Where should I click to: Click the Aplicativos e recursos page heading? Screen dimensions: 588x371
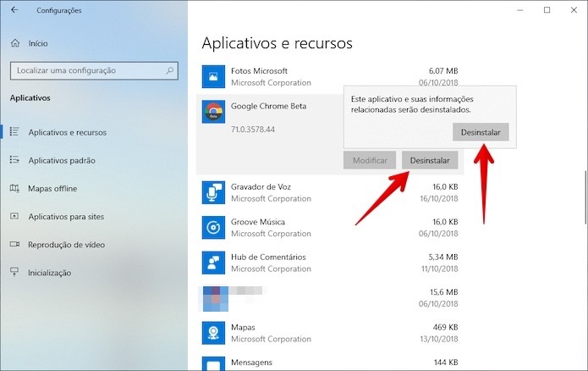click(x=278, y=43)
